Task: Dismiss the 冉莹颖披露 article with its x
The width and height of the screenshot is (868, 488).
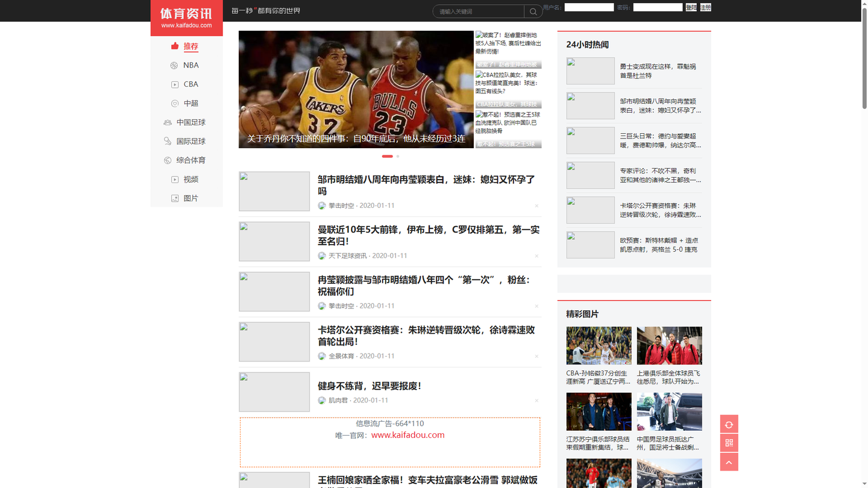Action: click(x=536, y=306)
